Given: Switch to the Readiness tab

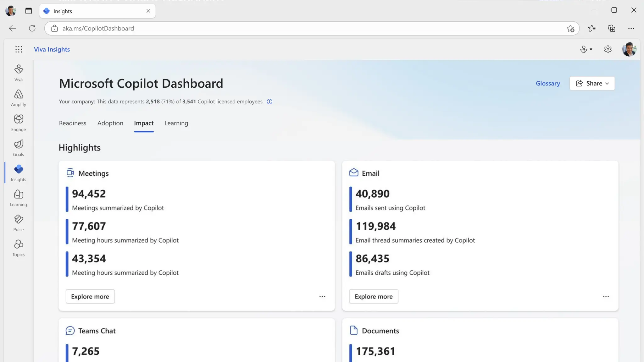Looking at the screenshot, I should 73,123.
